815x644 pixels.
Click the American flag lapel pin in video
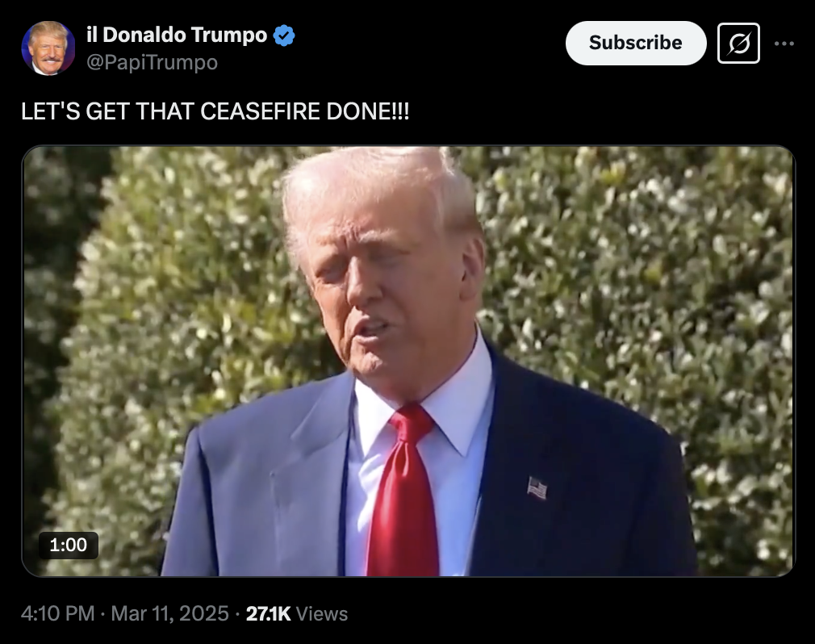[537, 487]
